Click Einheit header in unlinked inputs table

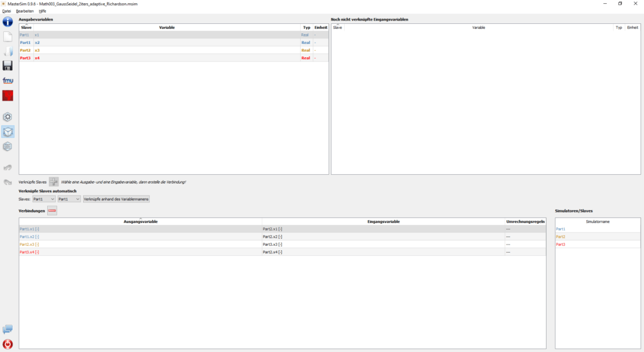click(x=633, y=28)
